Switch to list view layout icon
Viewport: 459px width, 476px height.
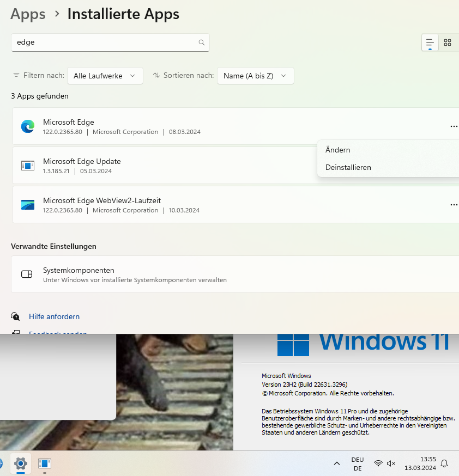pos(430,42)
